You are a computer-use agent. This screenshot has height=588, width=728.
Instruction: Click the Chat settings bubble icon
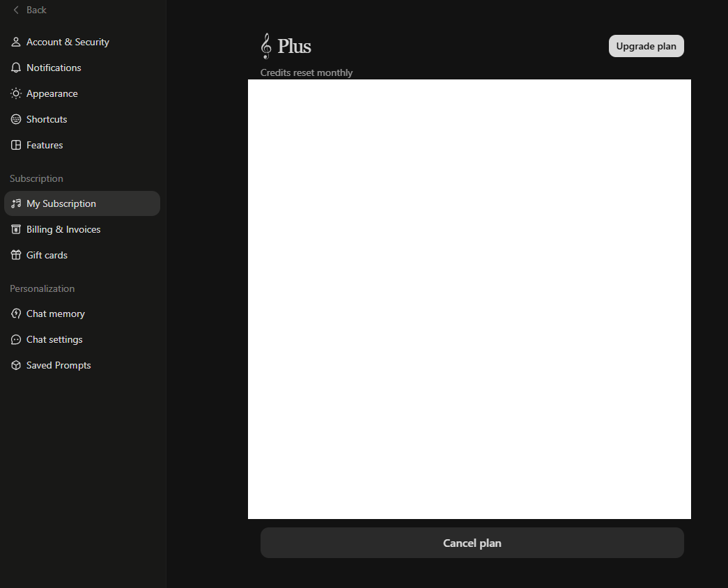(16, 339)
